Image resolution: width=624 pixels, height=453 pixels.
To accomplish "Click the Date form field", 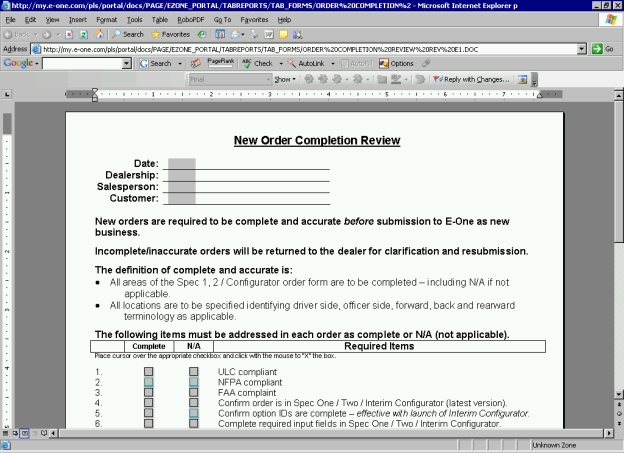I will click(181, 164).
